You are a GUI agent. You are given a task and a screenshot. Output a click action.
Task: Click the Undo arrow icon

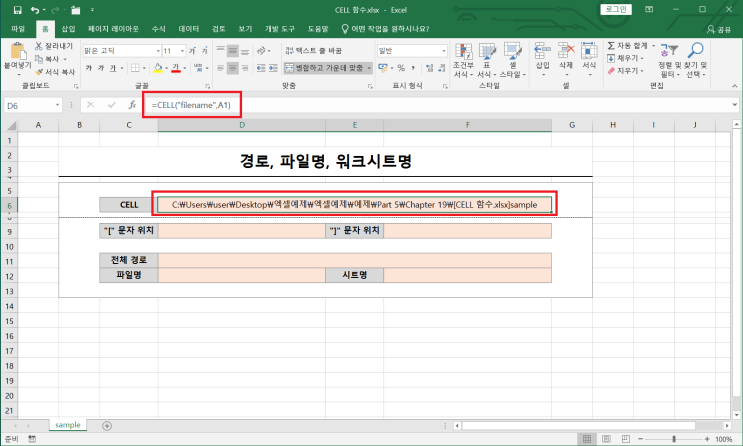35,9
